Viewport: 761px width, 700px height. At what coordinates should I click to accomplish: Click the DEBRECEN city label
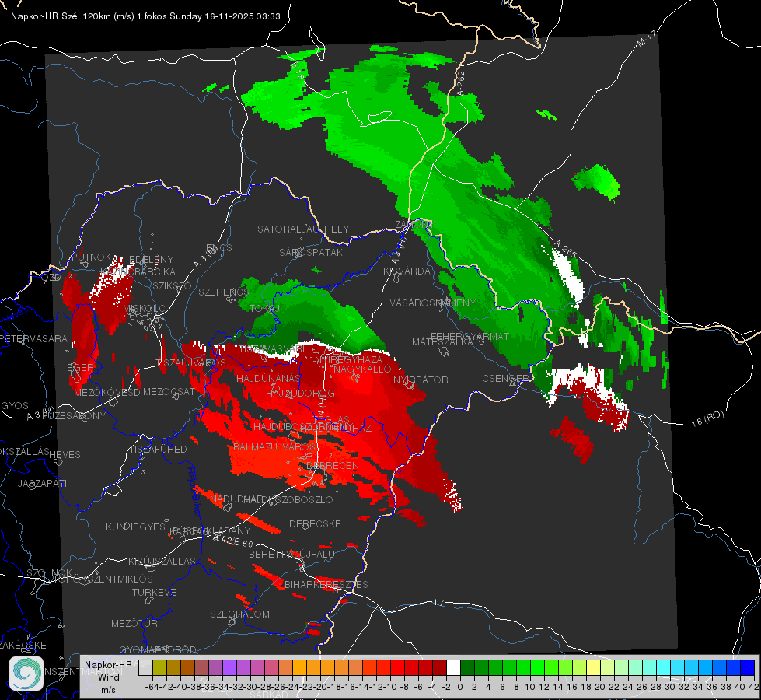pyautogui.click(x=333, y=465)
